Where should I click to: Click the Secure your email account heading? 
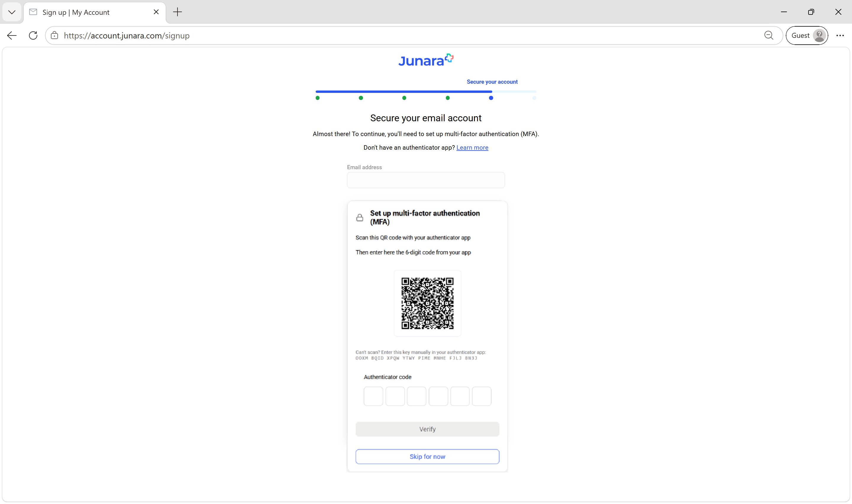(x=426, y=118)
